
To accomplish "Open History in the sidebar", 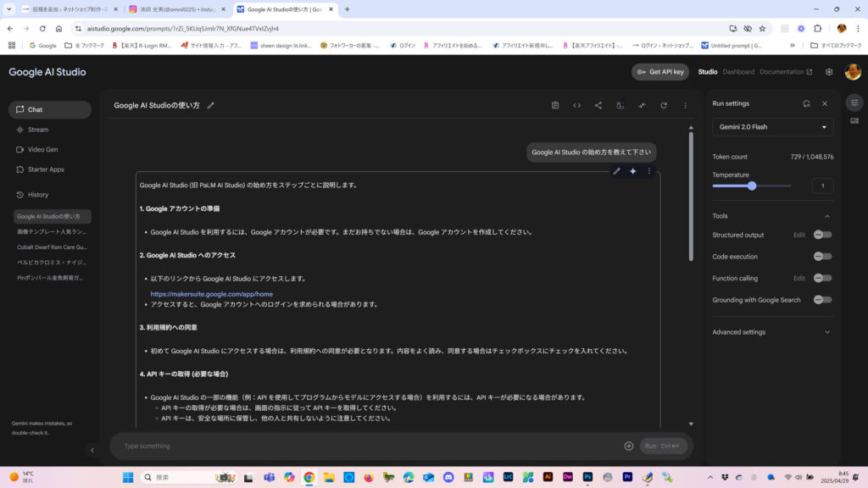I will tap(50, 195).
